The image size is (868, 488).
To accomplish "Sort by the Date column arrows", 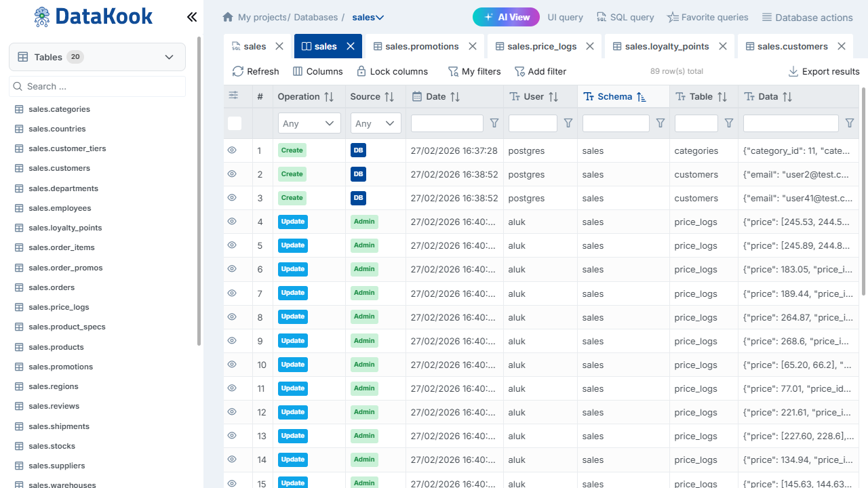I will (455, 97).
